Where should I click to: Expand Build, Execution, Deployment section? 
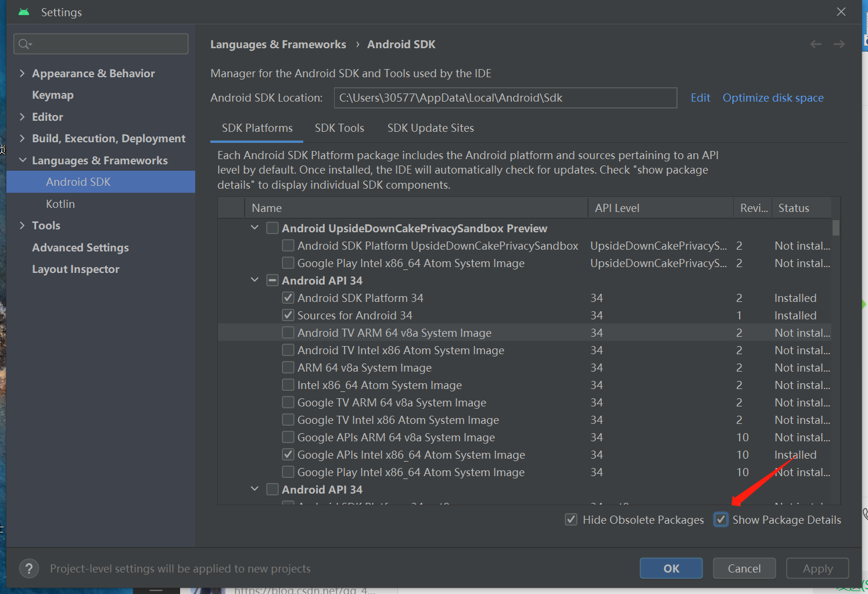pos(22,138)
